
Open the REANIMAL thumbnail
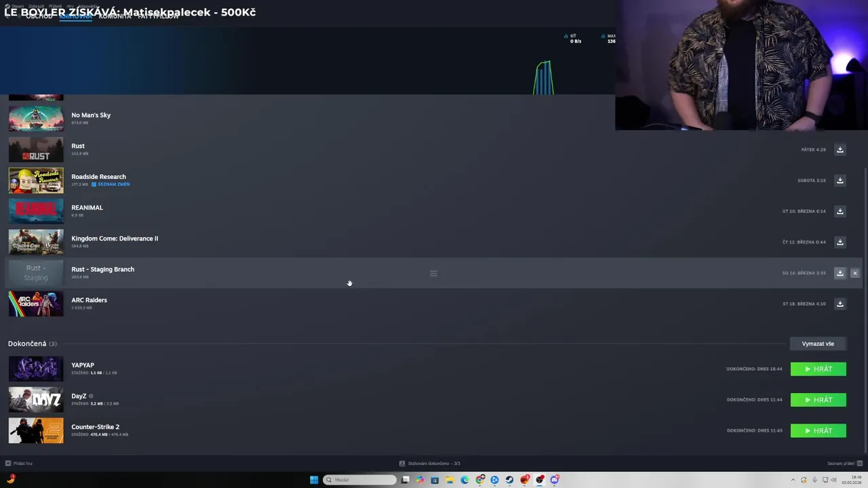pos(36,211)
